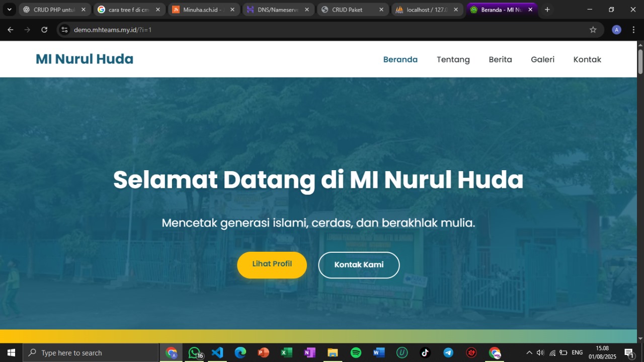The width and height of the screenshot is (644, 362).
Task: Click the "Lihat Profil" button
Action: tap(272, 264)
